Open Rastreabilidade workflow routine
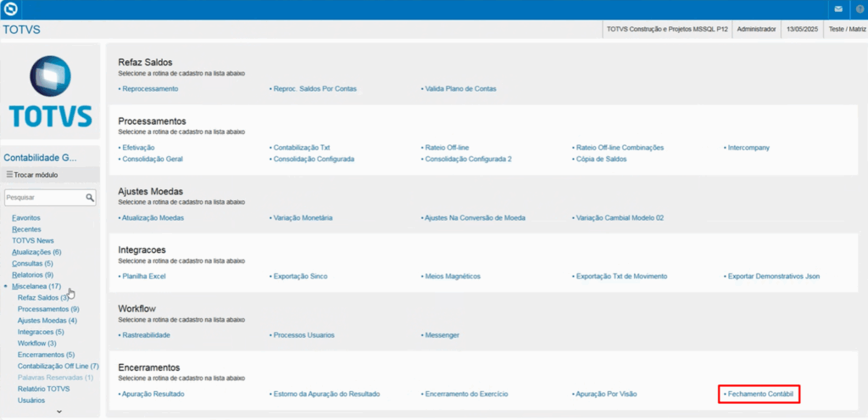The width and height of the screenshot is (868, 420). pos(146,335)
